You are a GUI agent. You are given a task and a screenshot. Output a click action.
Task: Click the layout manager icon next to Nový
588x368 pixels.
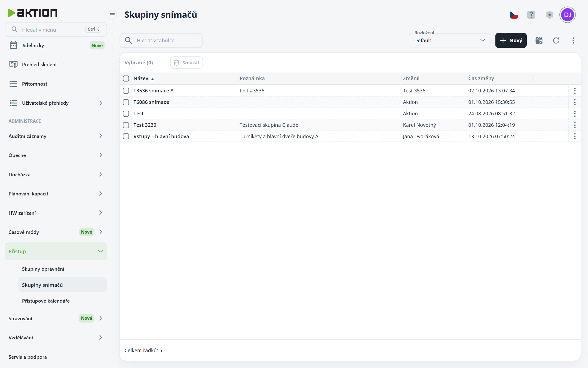pyautogui.click(x=539, y=40)
